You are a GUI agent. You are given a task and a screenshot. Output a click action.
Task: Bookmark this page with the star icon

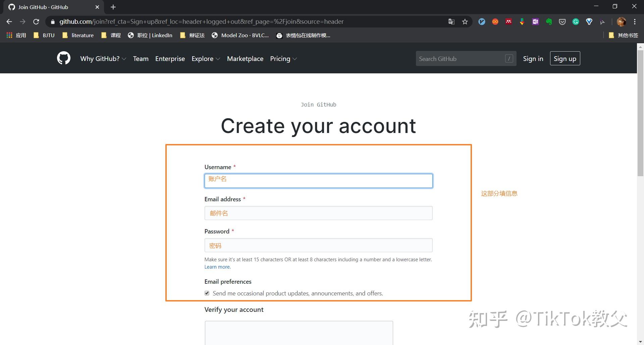tap(465, 21)
